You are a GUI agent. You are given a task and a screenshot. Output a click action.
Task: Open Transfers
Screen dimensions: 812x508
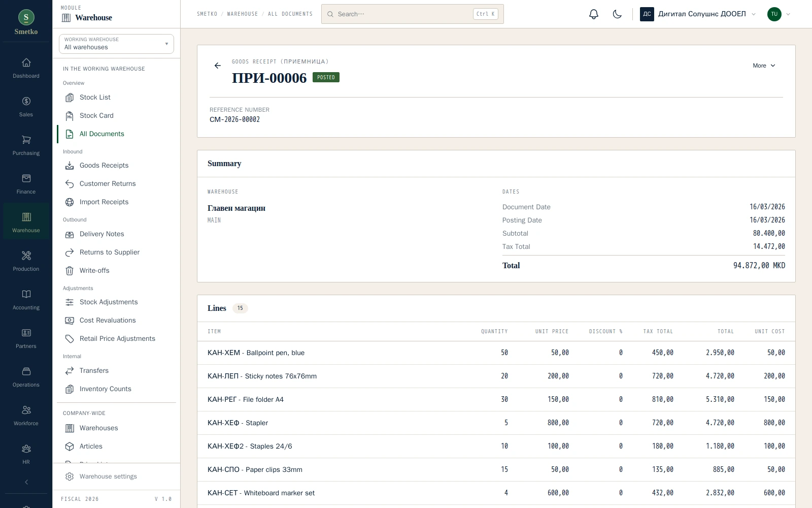coord(116,370)
